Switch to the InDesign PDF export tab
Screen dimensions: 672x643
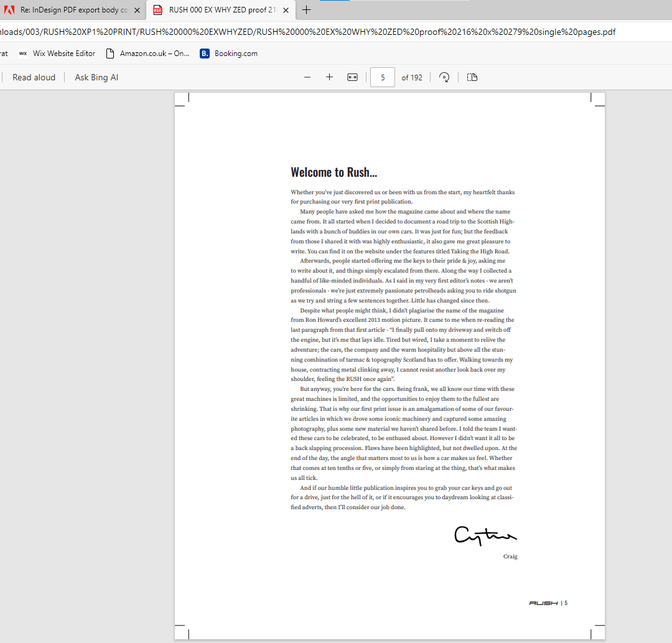coord(75,10)
